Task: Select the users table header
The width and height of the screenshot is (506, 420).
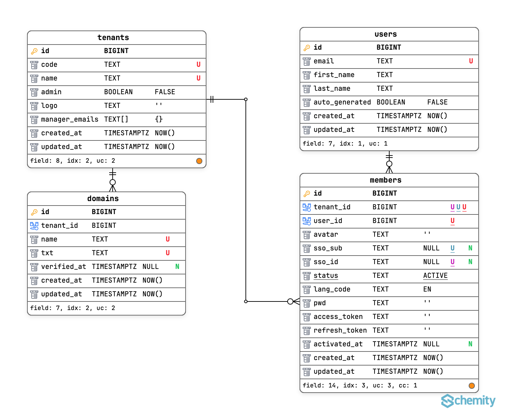Action: point(389,34)
